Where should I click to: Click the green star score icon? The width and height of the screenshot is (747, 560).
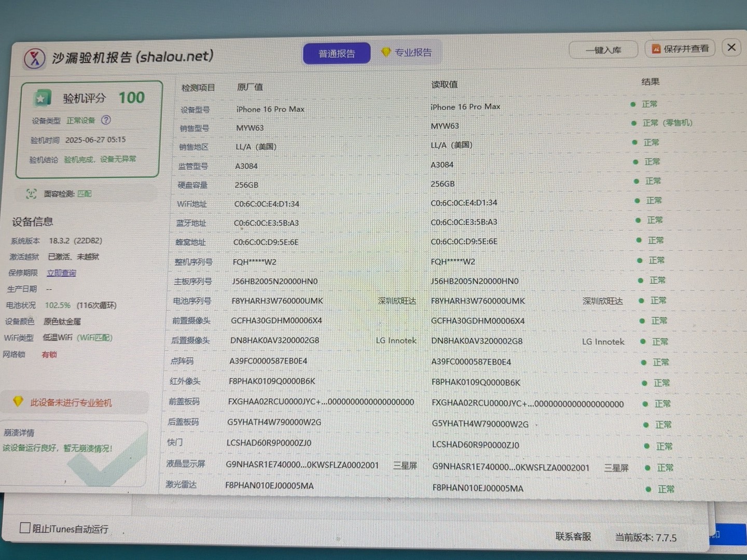[x=41, y=97]
